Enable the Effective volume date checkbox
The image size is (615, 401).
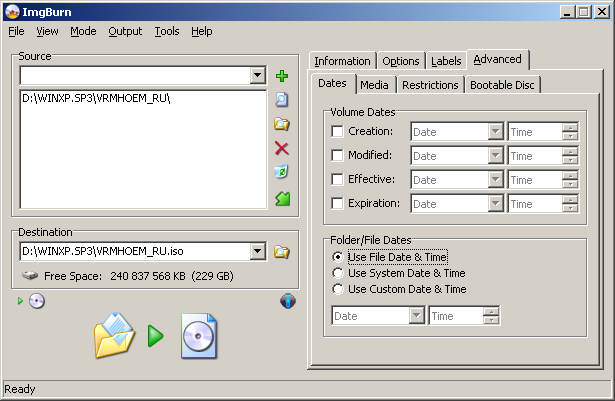337,179
